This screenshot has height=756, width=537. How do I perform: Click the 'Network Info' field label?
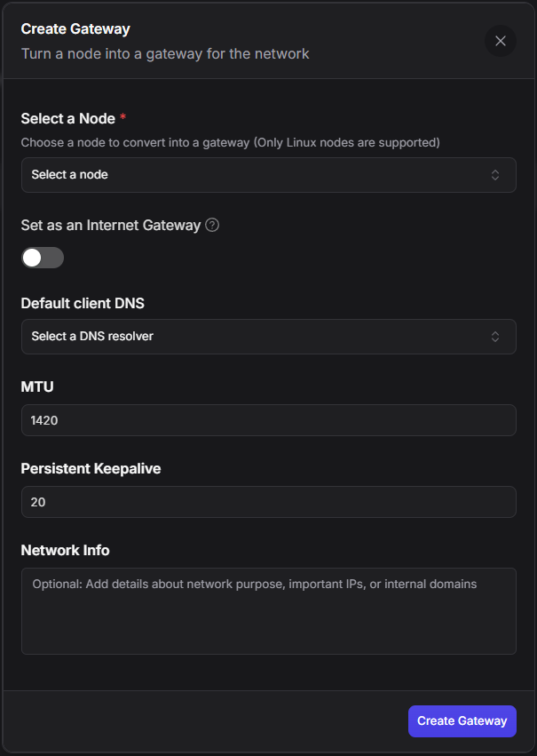click(65, 551)
